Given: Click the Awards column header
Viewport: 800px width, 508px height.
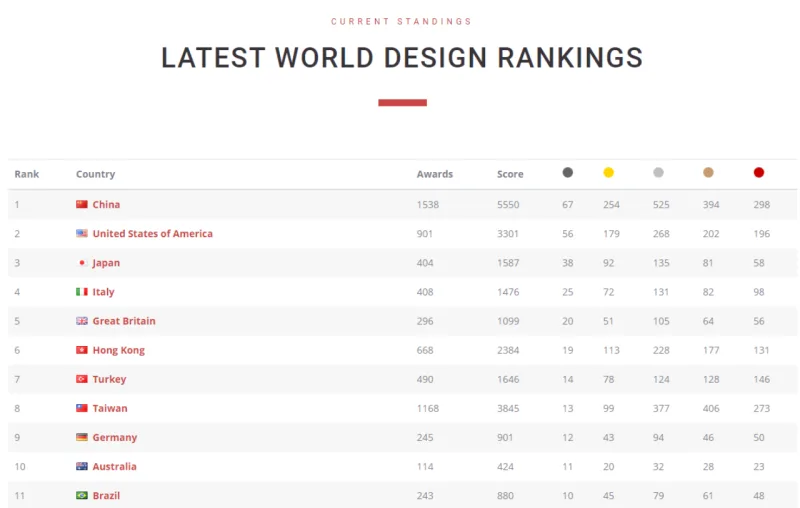Looking at the screenshot, I should coord(435,174).
